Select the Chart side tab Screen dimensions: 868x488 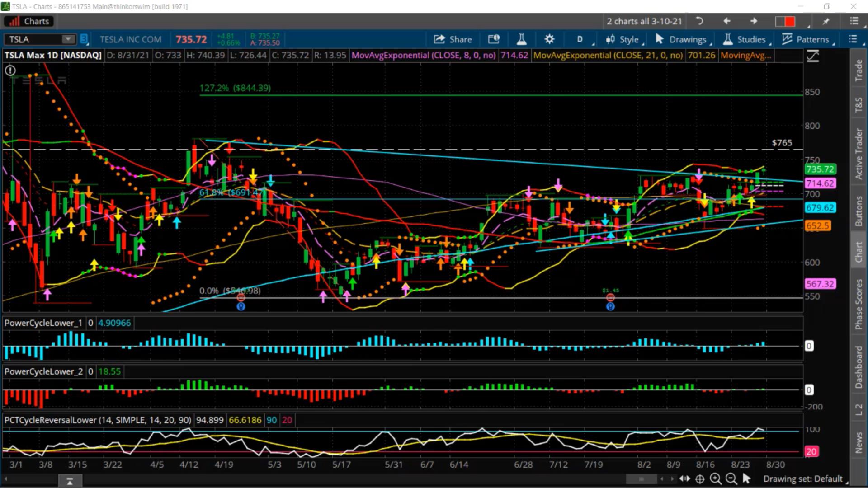[x=859, y=252]
